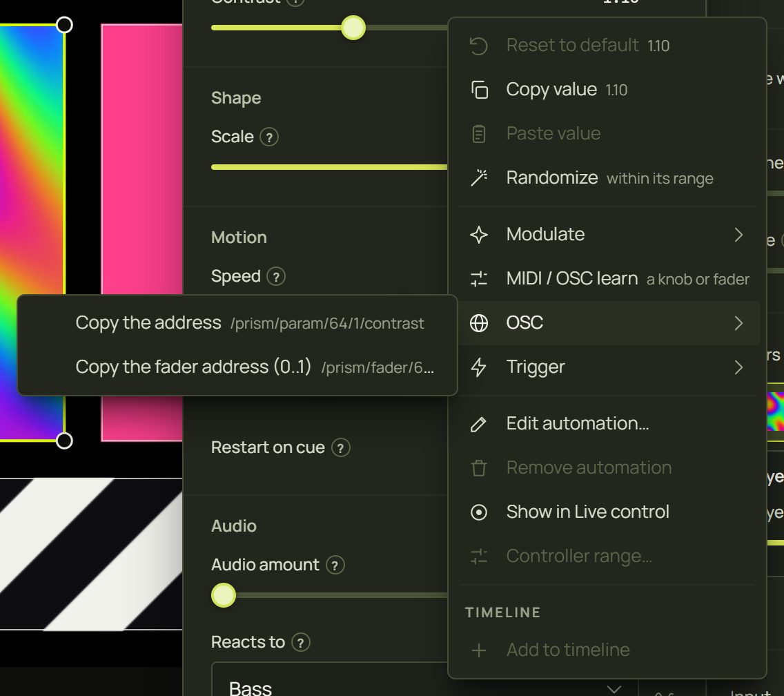This screenshot has height=696, width=784.
Task: Select Show in Live control entry
Action: coord(607,512)
